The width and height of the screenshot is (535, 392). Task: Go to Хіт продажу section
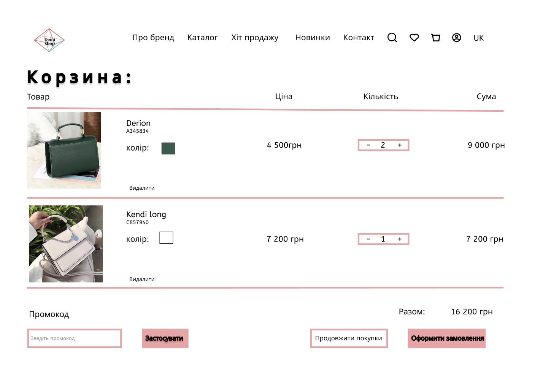tap(255, 38)
